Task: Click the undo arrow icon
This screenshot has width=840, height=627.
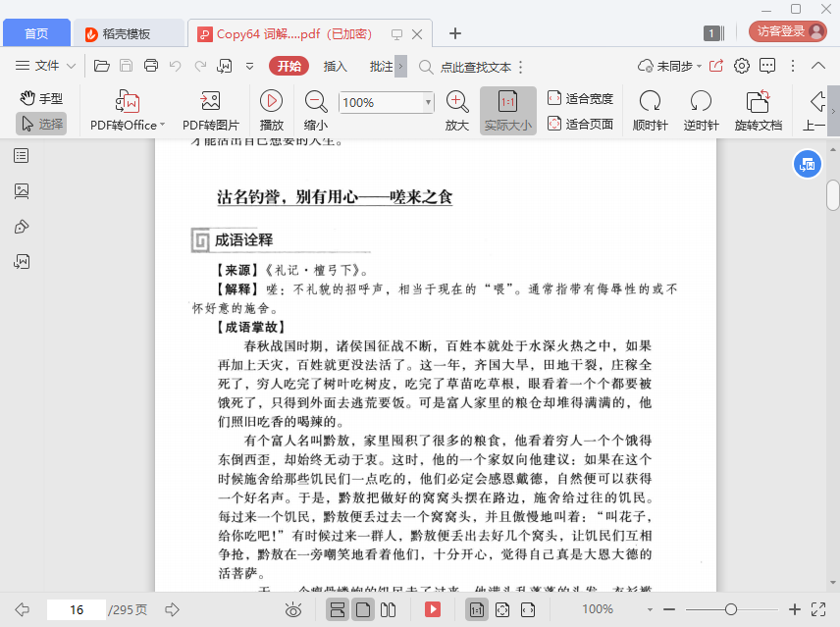Action: (176, 66)
